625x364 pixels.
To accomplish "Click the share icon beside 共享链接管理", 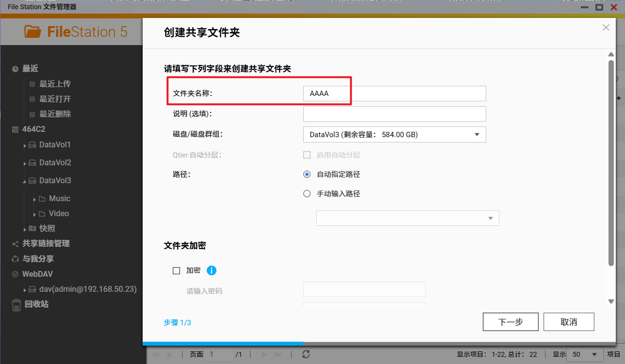I will pyautogui.click(x=16, y=244).
